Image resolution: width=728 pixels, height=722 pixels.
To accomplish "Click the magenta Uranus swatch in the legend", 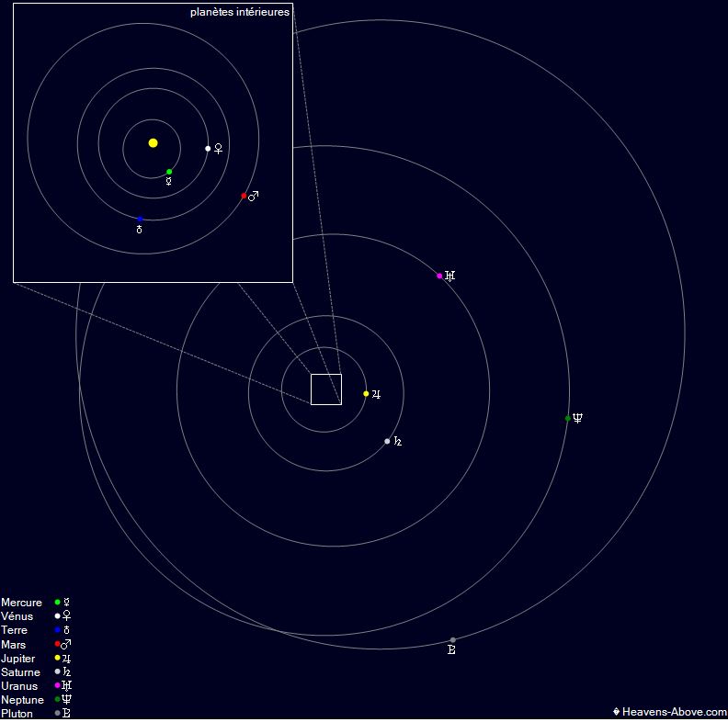I will (57, 686).
